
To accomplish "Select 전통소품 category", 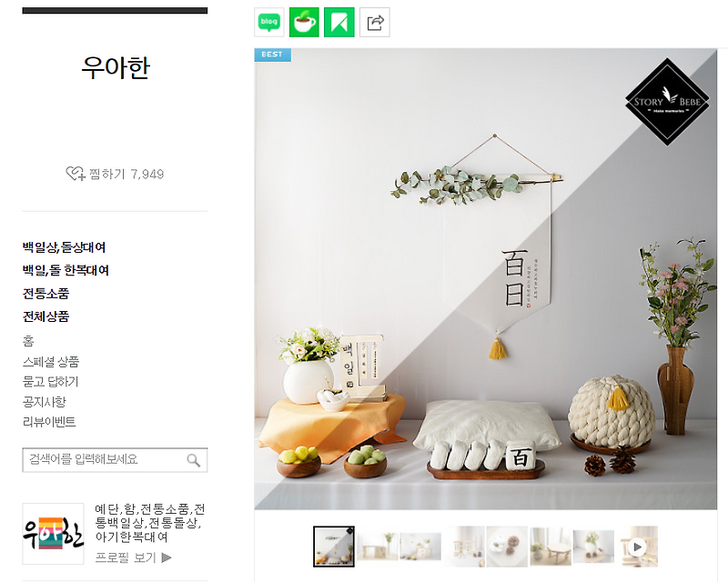I will point(46,294).
